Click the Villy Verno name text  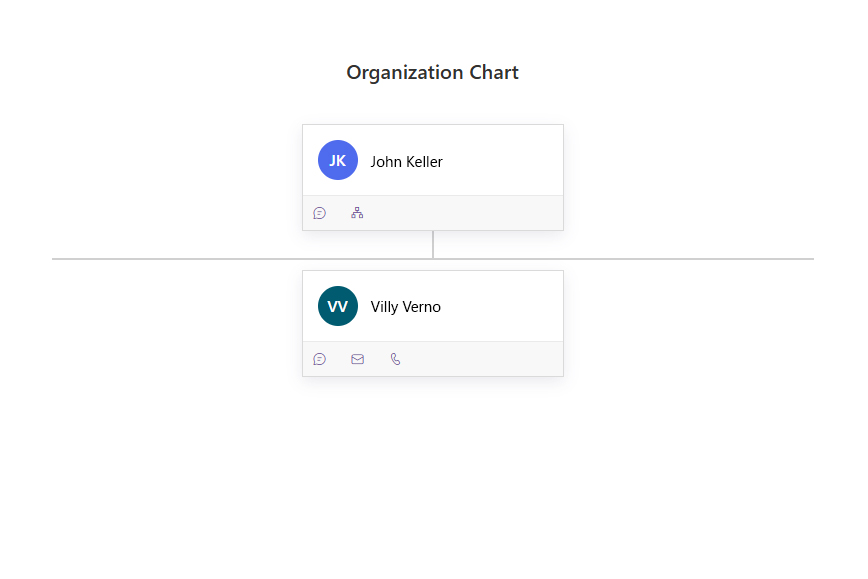(x=405, y=307)
